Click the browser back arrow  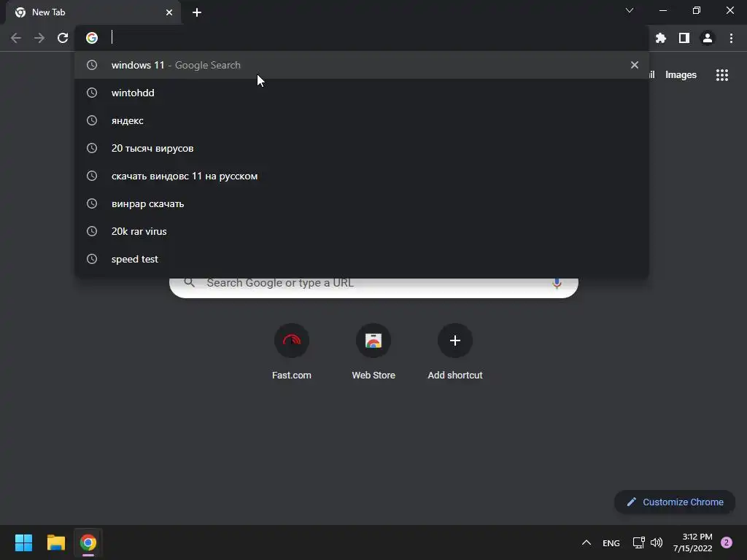coord(16,38)
